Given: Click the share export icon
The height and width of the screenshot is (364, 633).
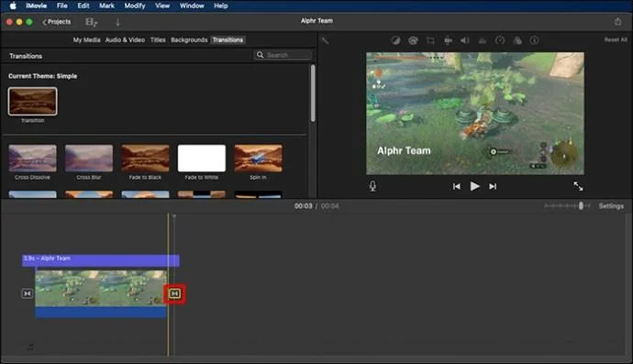Looking at the screenshot, I should point(617,21).
